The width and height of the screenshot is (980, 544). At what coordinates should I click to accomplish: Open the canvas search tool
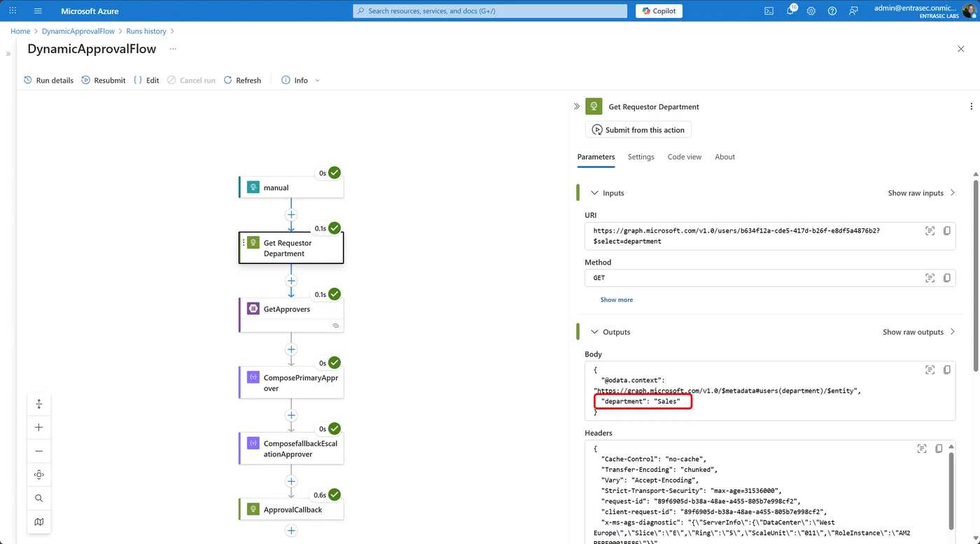38,498
